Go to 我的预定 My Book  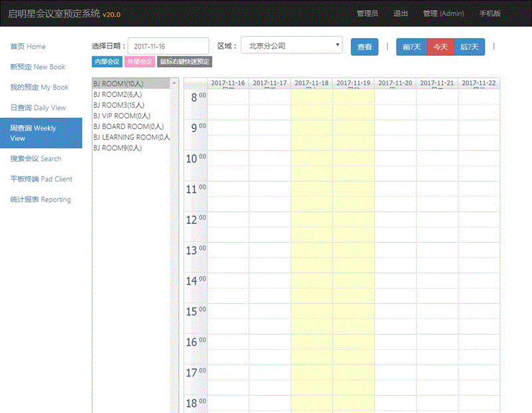coord(39,87)
